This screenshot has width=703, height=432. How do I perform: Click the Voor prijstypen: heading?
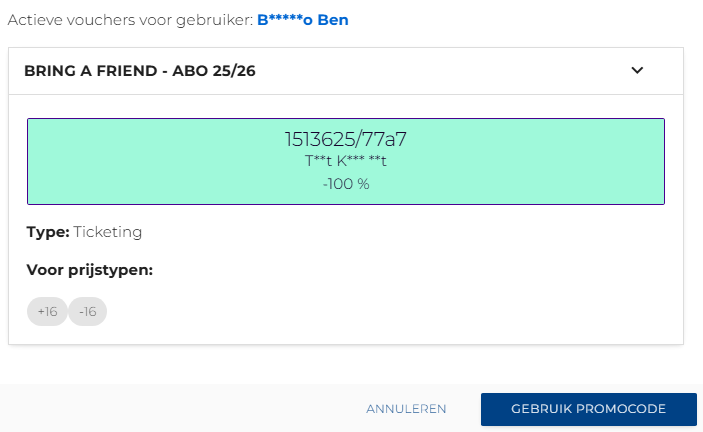(90, 270)
